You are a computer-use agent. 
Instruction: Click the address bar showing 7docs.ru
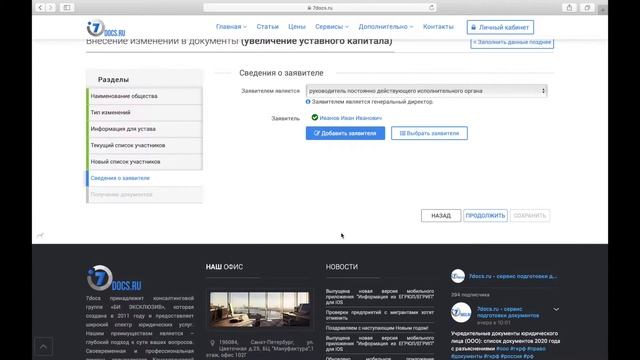320,7
